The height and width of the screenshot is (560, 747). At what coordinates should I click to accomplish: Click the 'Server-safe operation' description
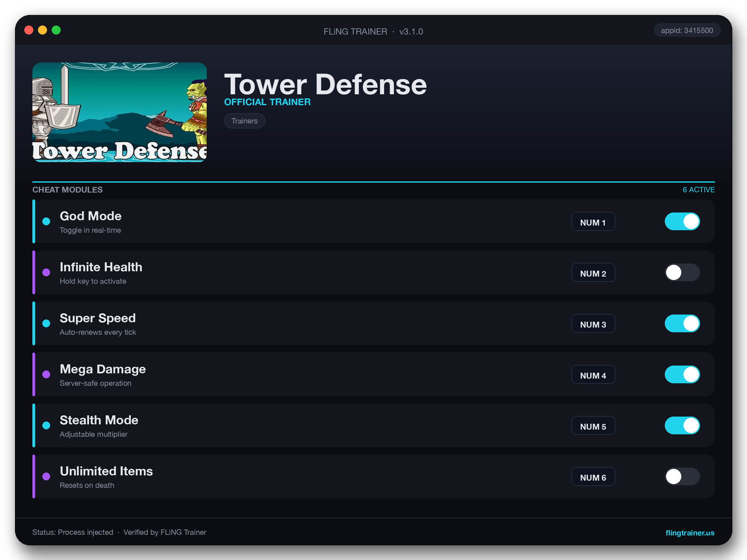(x=96, y=383)
